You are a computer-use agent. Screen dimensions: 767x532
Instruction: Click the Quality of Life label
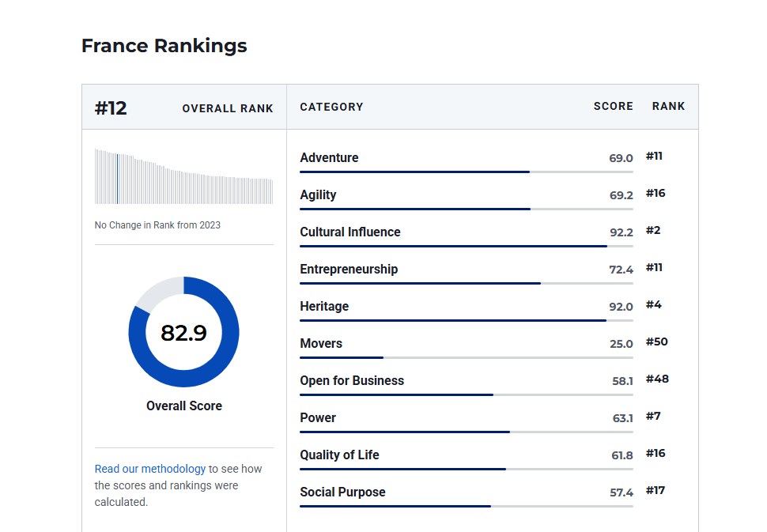coord(339,455)
